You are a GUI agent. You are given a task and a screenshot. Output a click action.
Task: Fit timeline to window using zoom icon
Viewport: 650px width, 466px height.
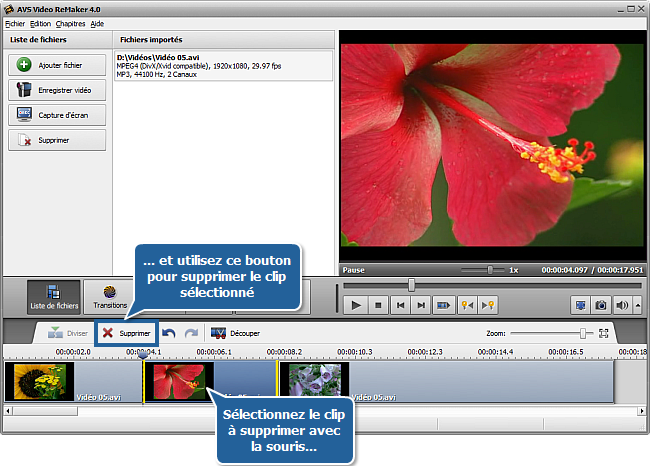coord(603,333)
